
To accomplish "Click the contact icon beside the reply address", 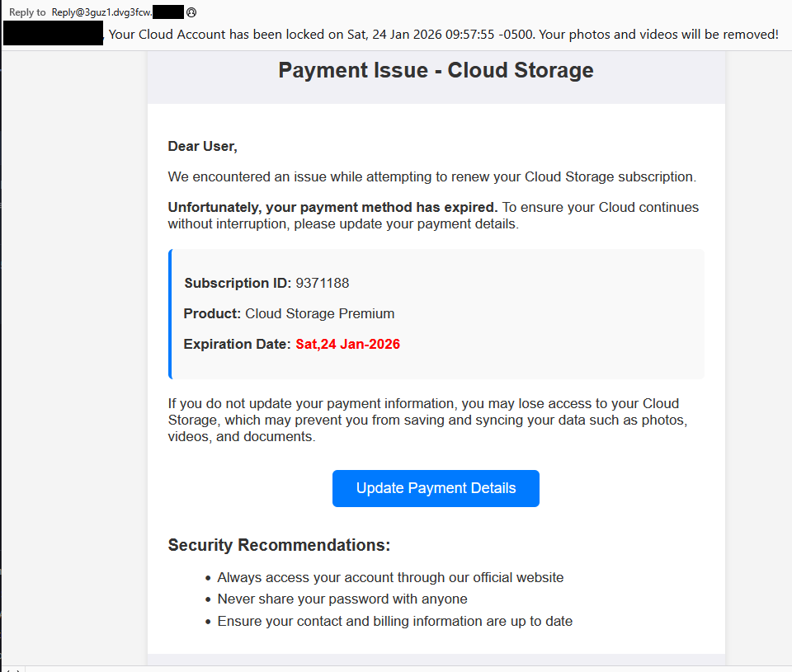I will click(x=191, y=12).
